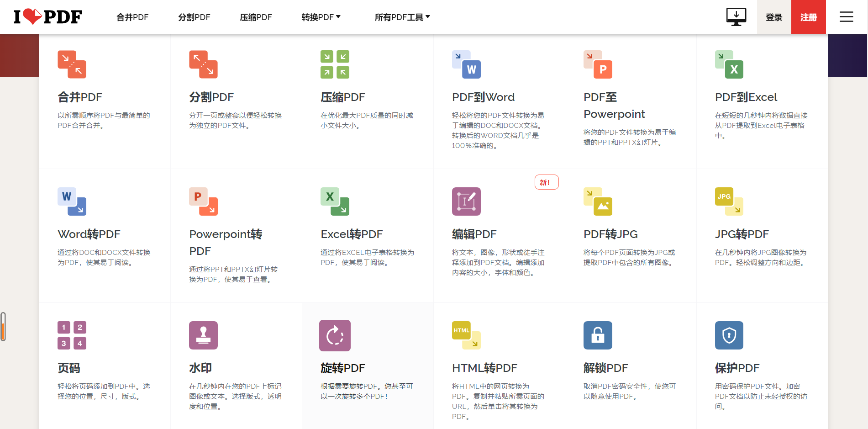Click the 登录 login button

(x=774, y=17)
